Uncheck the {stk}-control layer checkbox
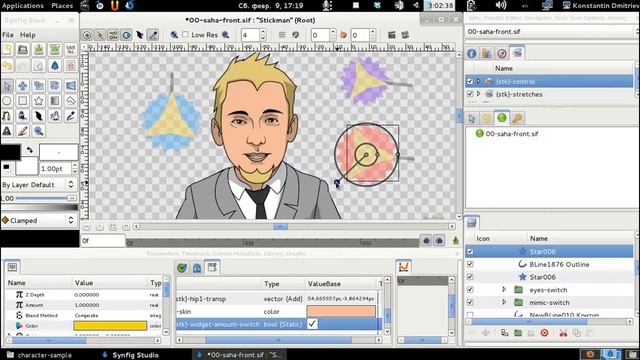This screenshot has height=360, width=640. (470, 81)
